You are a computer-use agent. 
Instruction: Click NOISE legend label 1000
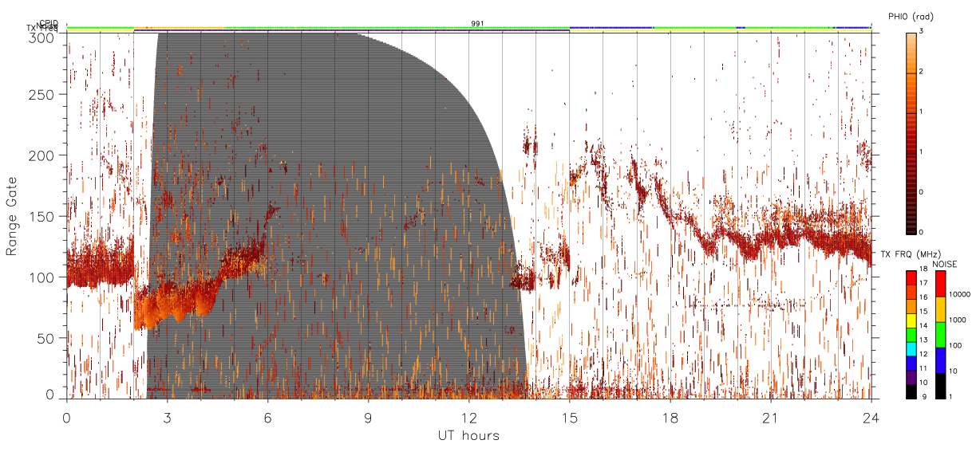pos(958,320)
